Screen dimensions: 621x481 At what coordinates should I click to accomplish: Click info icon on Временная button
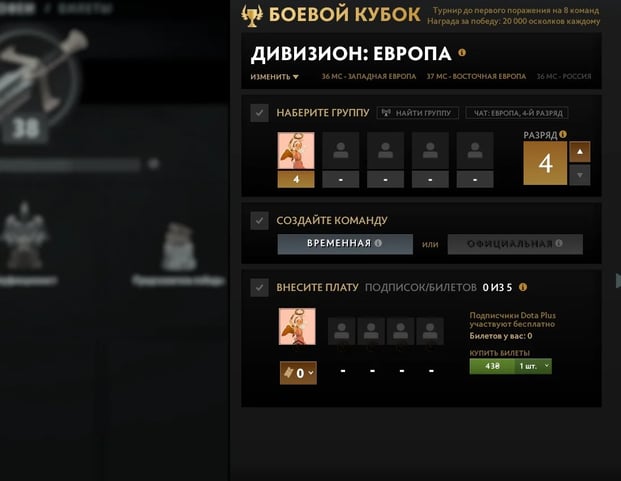click(x=378, y=243)
